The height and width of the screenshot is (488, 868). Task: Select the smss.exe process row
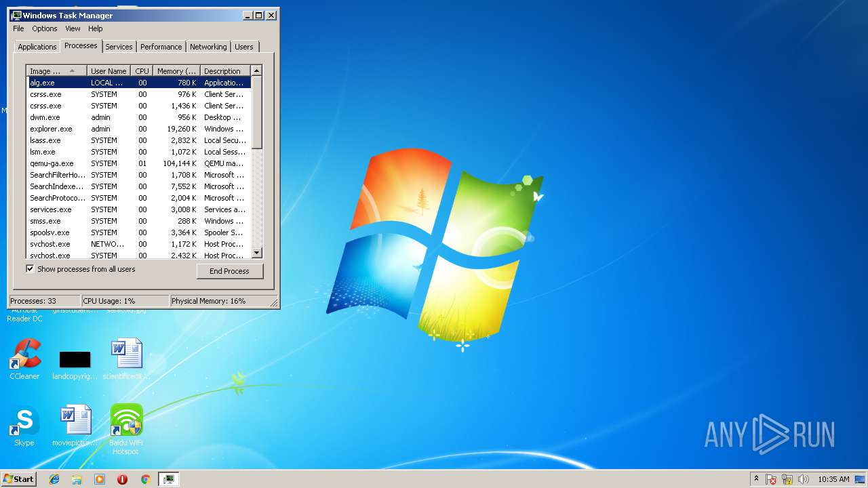[139, 221]
